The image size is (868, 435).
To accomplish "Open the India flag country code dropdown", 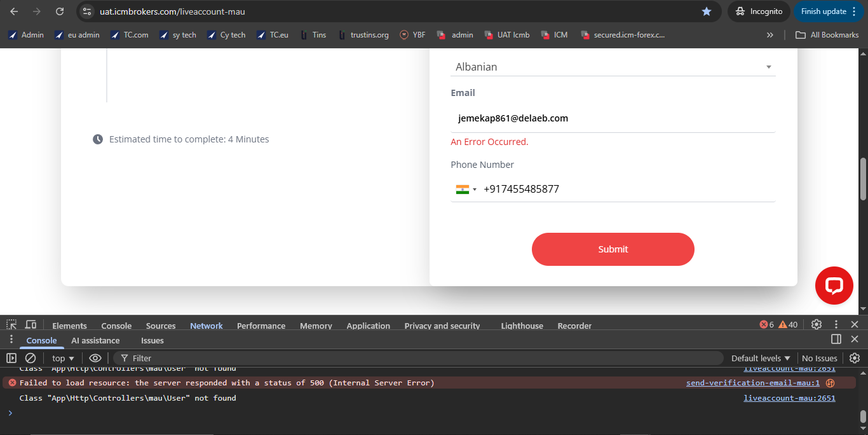I will (x=466, y=189).
